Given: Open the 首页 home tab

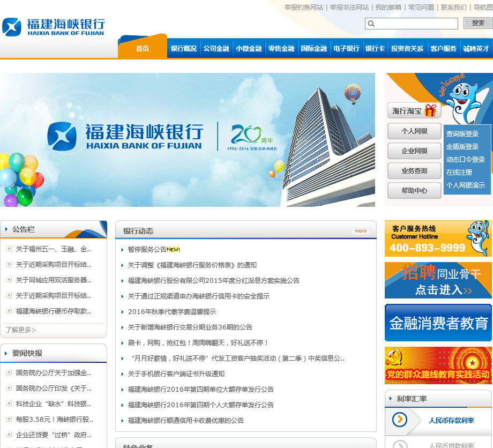Looking at the screenshot, I should pyautogui.click(x=143, y=48).
